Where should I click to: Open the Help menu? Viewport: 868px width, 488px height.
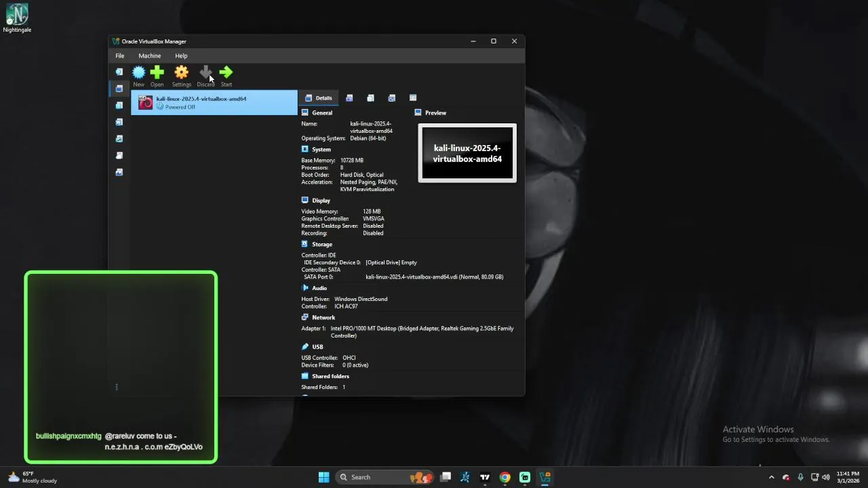tap(181, 56)
